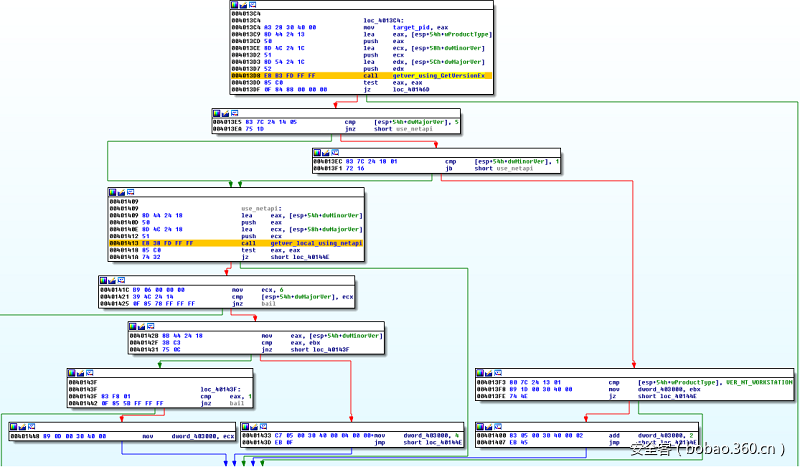
Task: Click the middle title icon on block 004013E5
Action: click(226, 112)
